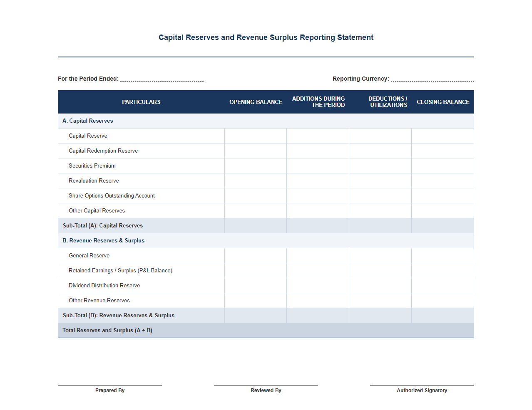Click the 'For the Period Ended:' label
Screen dimensions: 532x410
click(x=88, y=79)
